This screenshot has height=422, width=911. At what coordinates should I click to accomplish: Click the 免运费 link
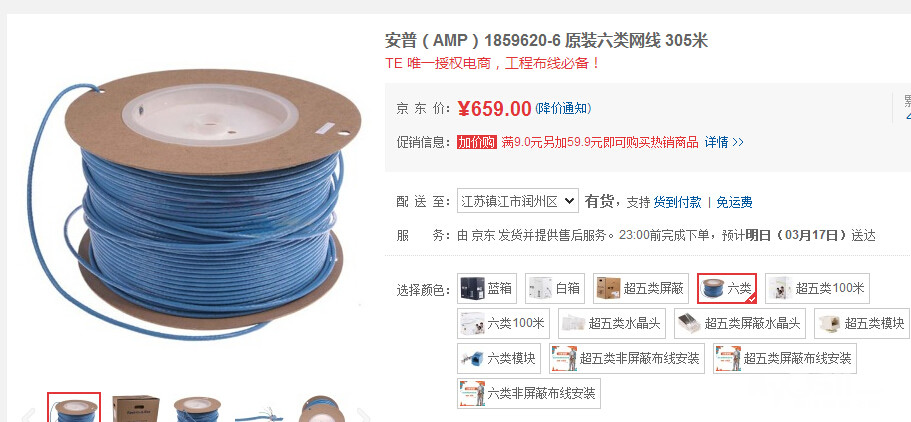(734, 202)
